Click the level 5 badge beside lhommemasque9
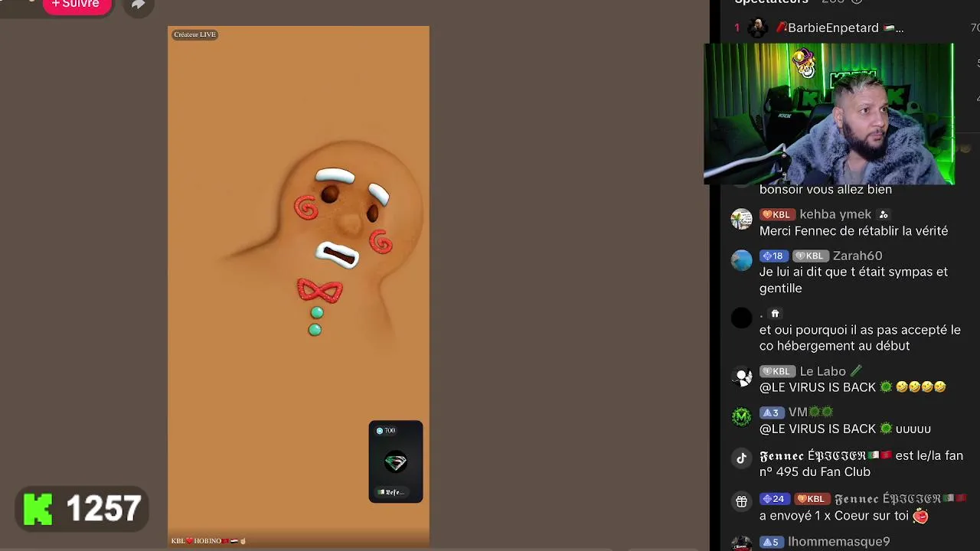Viewport: 980px width, 551px height. pyautogui.click(x=772, y=542)
